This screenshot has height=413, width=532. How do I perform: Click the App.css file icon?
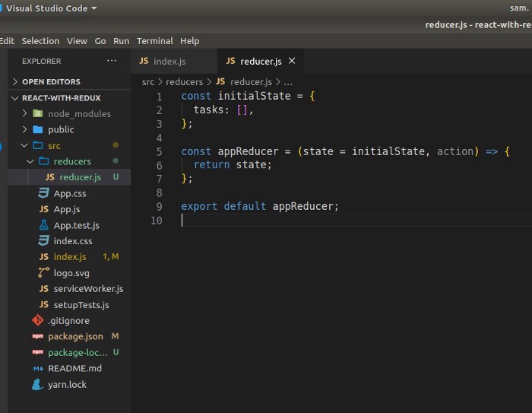(x=43, y=193)
